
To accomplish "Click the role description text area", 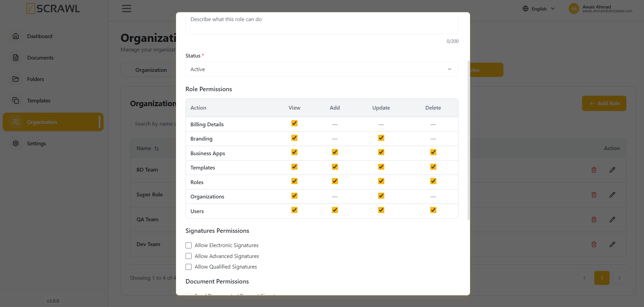I will [322, 23].
